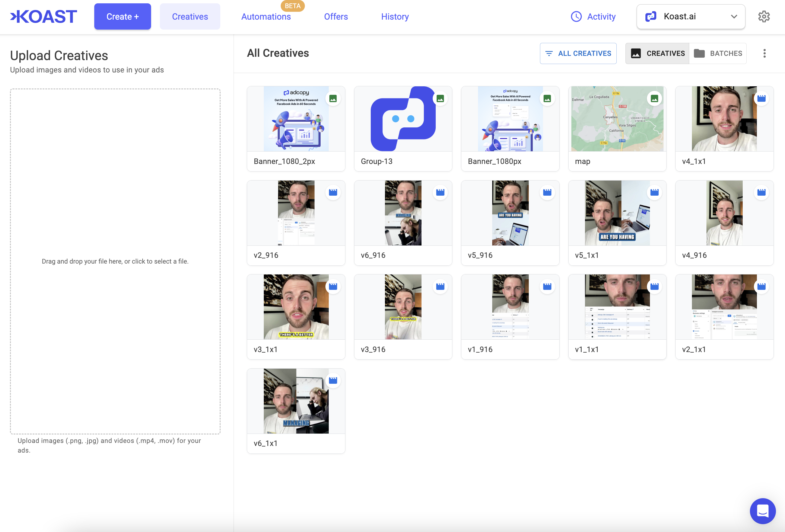Click image badge on map creative

[x=654, y=98]
